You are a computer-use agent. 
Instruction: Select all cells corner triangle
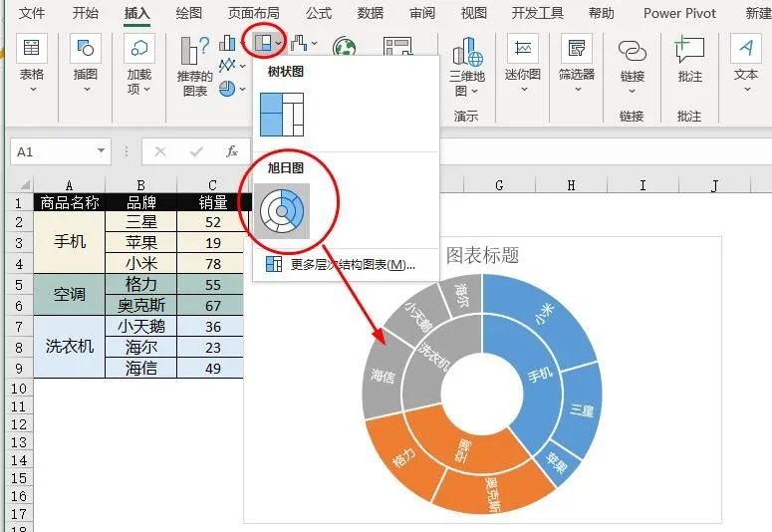click(24, 185)
